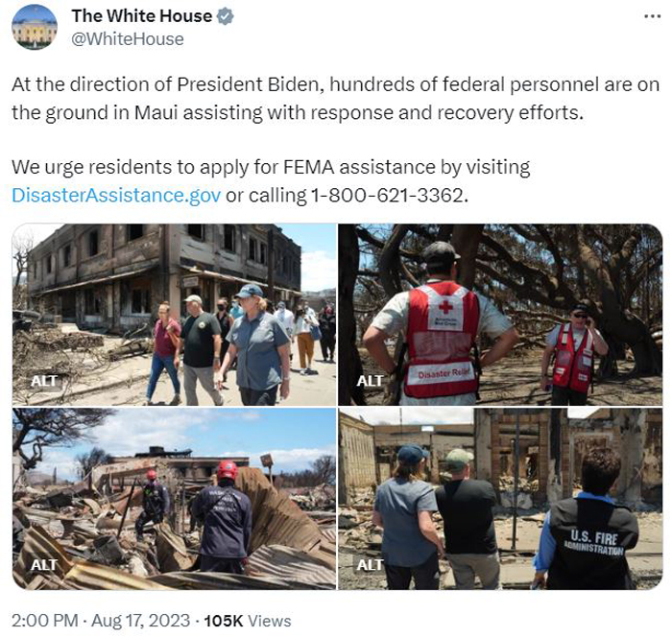
Task: Open The White House display name
Action: pyautogui.click(x=142, y=16)
